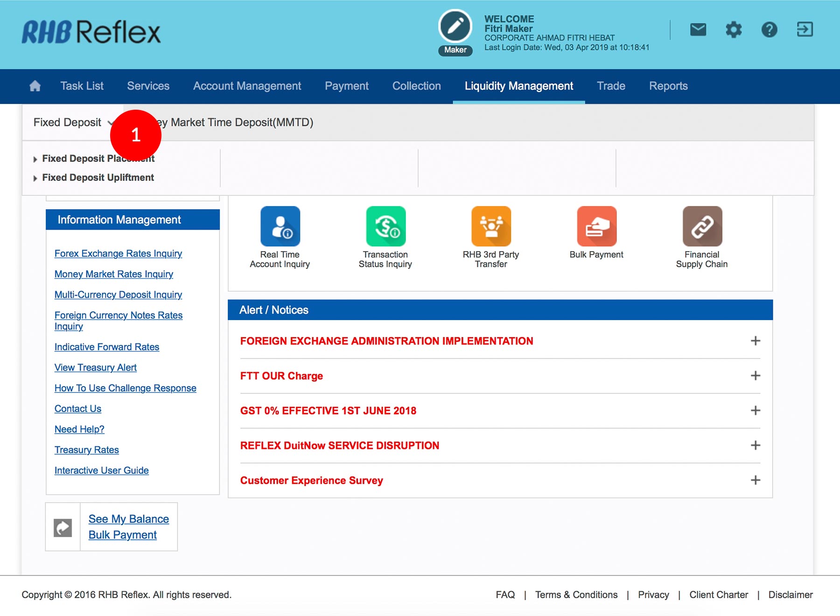This screenshot has width=840, height=616.
Task: Open Forex Exchange Rates Inquiry link
Action: click(118, 253)
